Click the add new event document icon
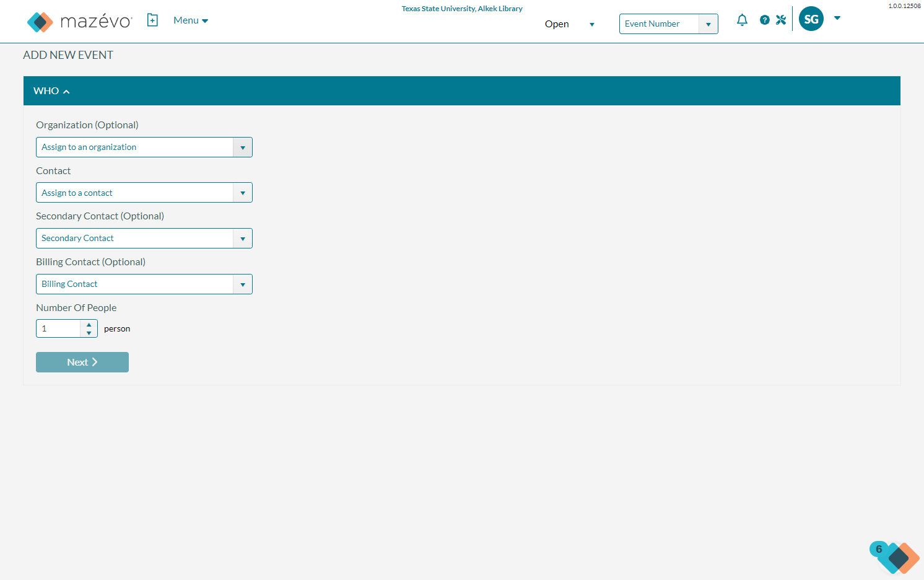The width and height of the screenshot is (924, 580). click(152, 20)
